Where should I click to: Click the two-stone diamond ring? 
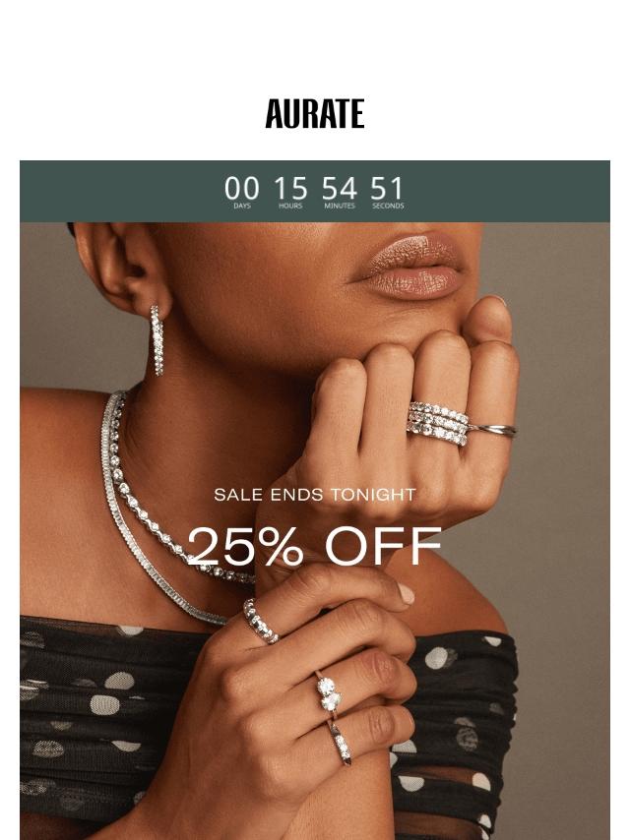(329, 694)
